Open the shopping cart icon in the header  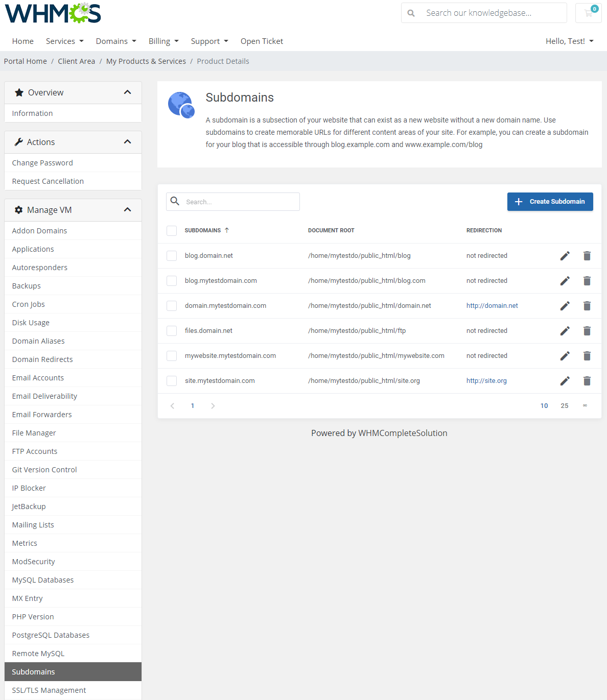(x=588, y=13)
